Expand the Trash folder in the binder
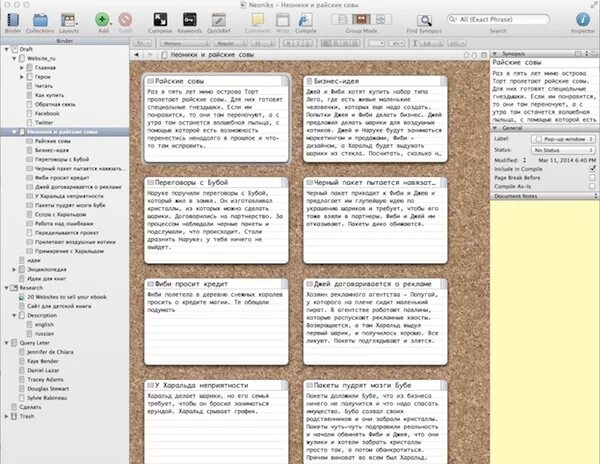Screen dimensions: 600x464 (7, 416)
